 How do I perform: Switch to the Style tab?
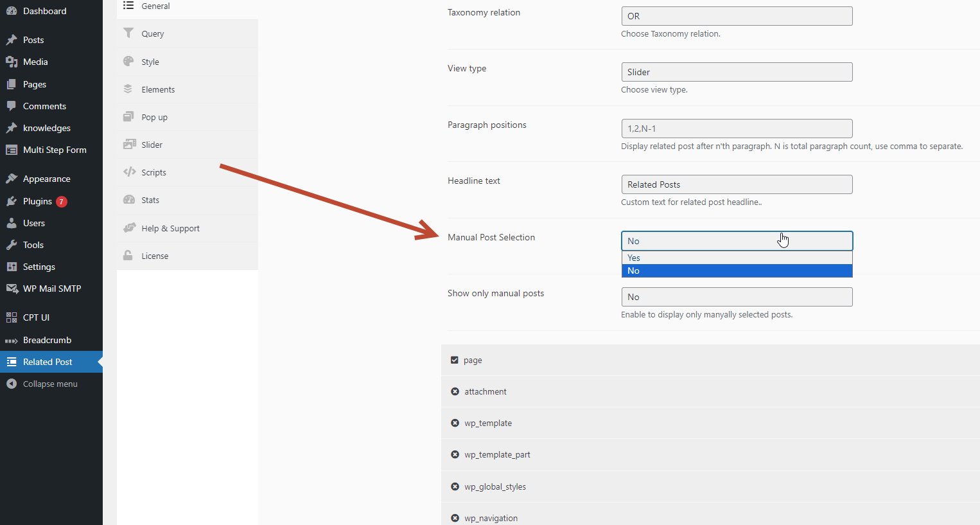[x=188, y=62]
